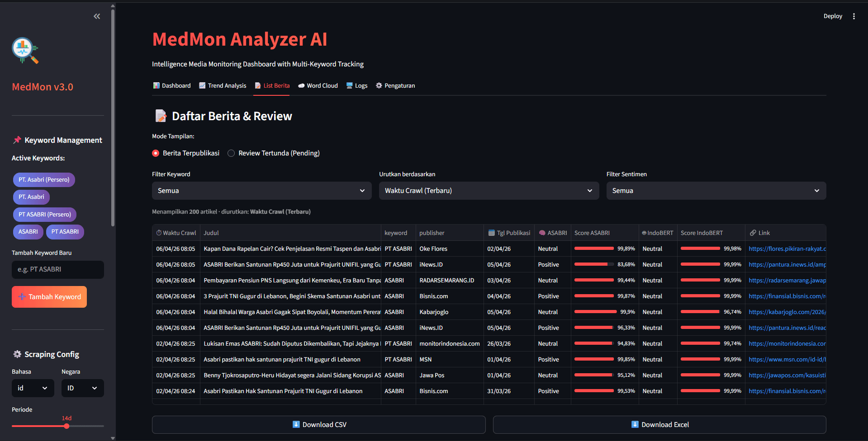The height and width of the screenshot is (441, 868).
Task: Focus the Tambah Keyword Baru input field
Action: [x=58, y=270]
